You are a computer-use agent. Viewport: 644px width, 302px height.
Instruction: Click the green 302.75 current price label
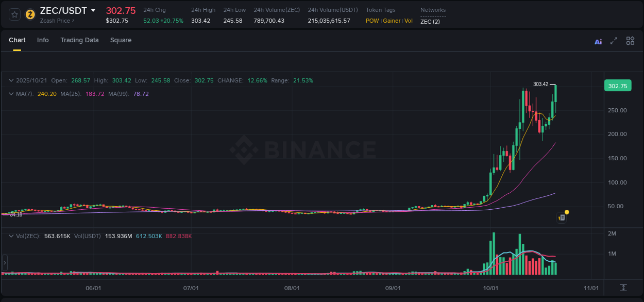[617, 86]
